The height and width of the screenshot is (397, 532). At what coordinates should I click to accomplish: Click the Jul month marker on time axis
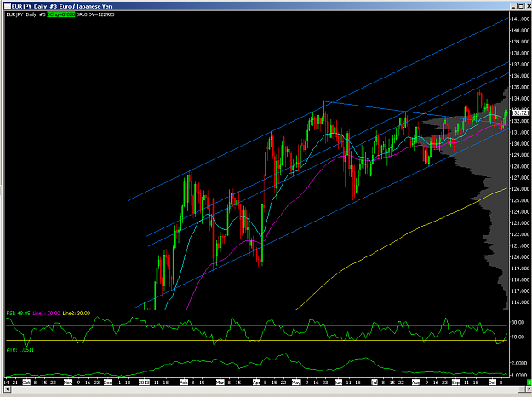375,383
